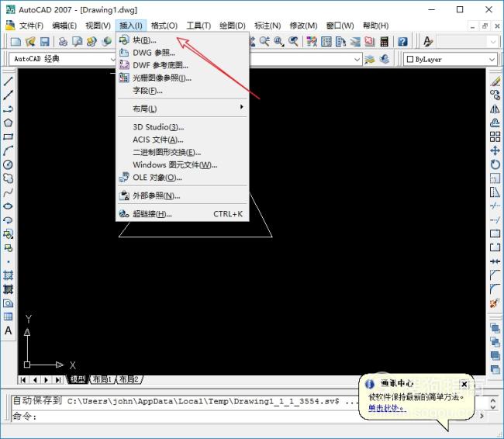Select the Circle draw tool
This screenshot has width=504, height=439.
click(x=8, y=164)
